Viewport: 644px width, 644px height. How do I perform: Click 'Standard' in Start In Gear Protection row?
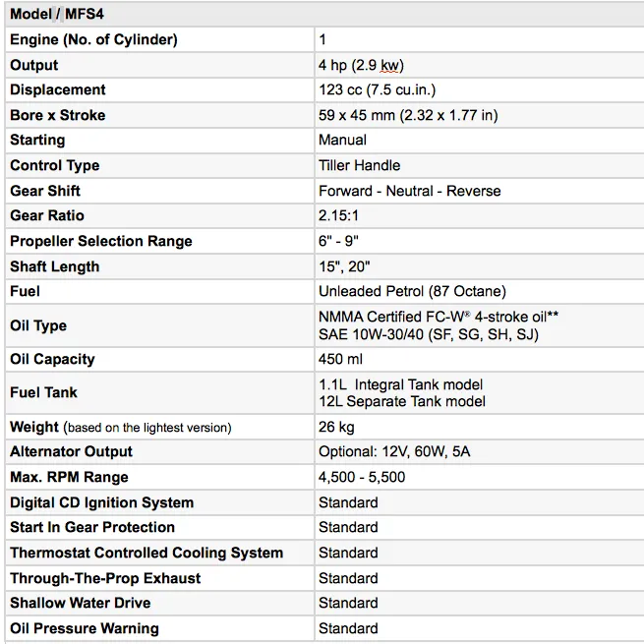[x=348, y=527]
